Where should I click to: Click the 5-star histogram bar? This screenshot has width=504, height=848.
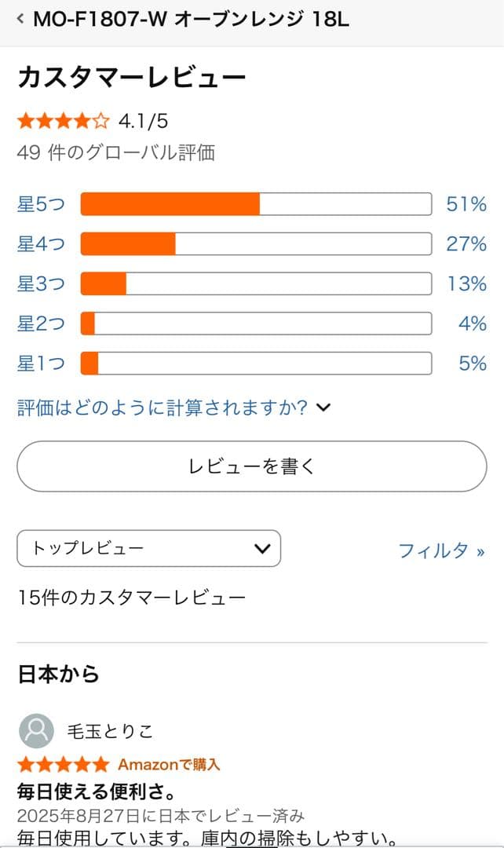(x=256, y=204)
